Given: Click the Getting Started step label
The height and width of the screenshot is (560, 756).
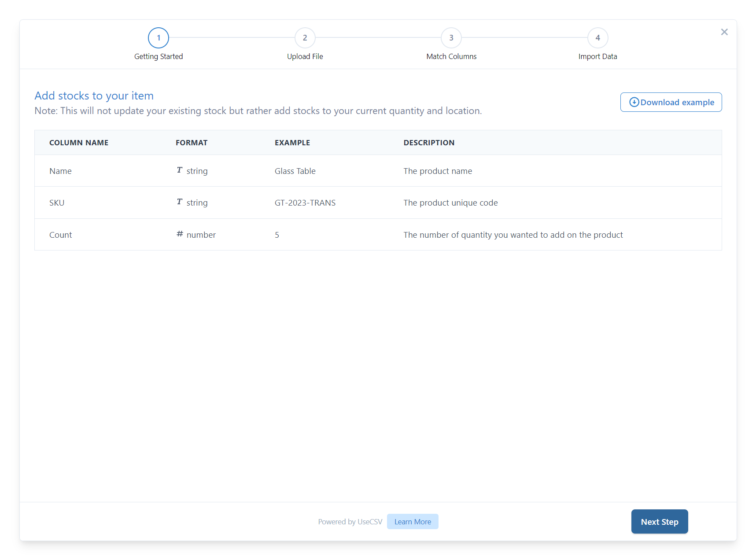Looking at the screenshot, I should [159, 56].
